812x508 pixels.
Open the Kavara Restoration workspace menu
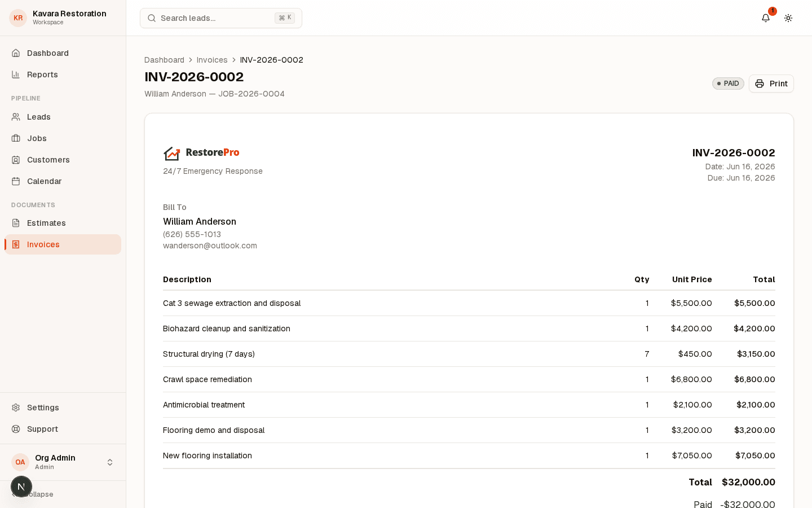tap(63, 18)
